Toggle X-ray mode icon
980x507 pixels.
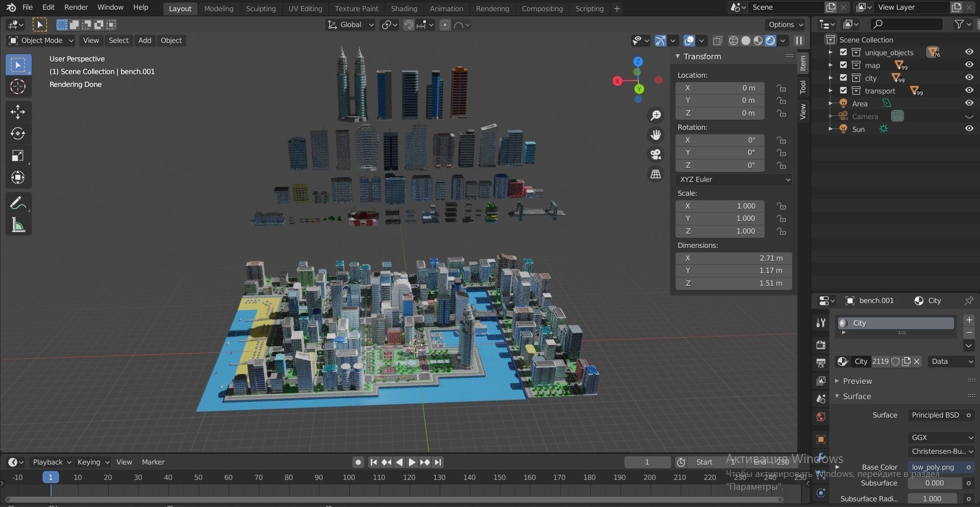717,40
